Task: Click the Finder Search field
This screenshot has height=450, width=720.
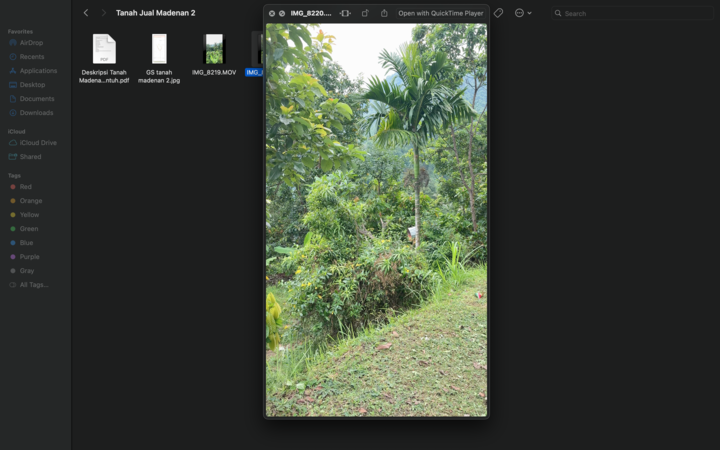Action: tap(632, 13)
